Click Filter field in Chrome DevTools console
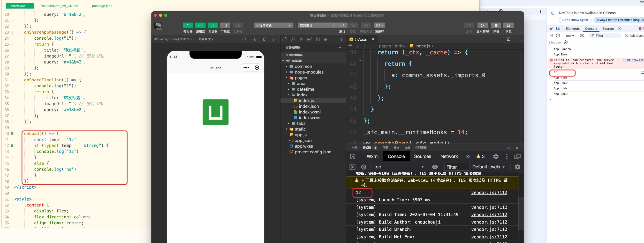644x243 pixels. click(x=605, y=36)
